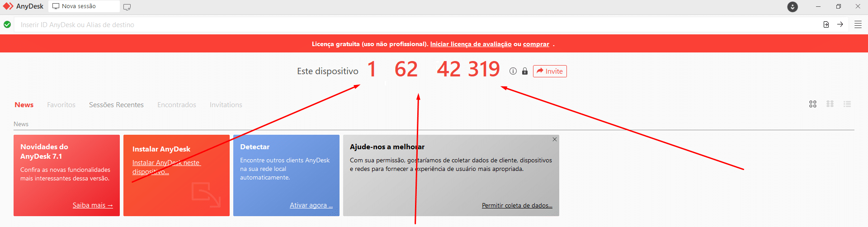Screen dimensions: 868x227
Task: Click the 'Ajude-nos a melhorar' heading
Action: point(387,147)
